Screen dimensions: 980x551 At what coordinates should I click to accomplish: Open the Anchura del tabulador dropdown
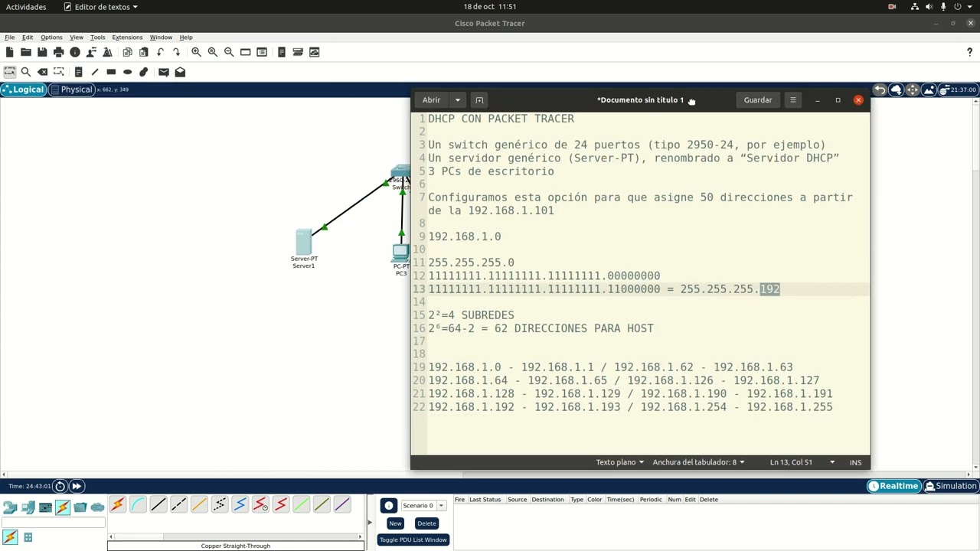pos(698,462)
